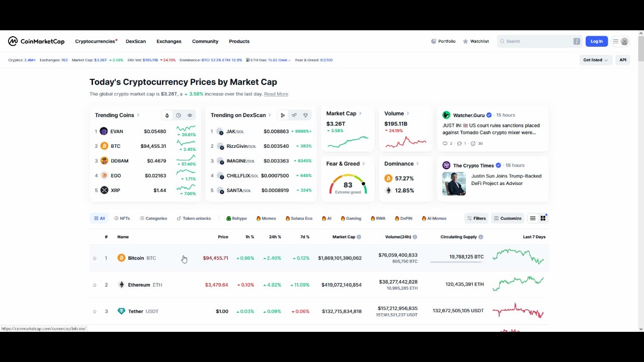Expand Trending on DexScan chevron

point(270,115)
